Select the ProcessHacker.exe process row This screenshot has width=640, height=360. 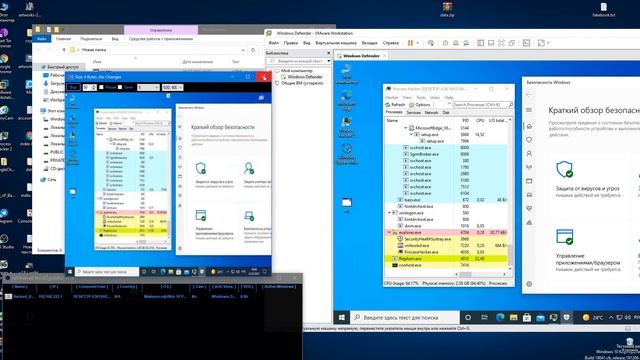(x=446, y=252)
